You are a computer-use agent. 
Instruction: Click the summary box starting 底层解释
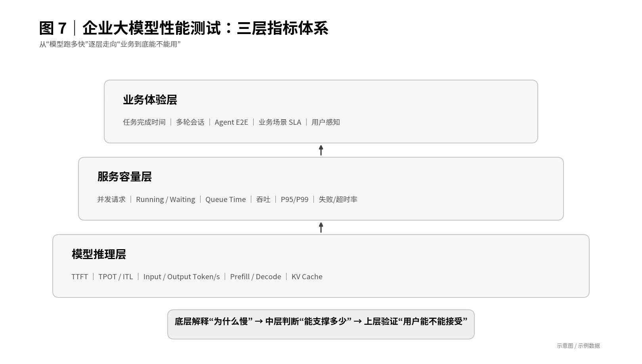pos(321,324)
